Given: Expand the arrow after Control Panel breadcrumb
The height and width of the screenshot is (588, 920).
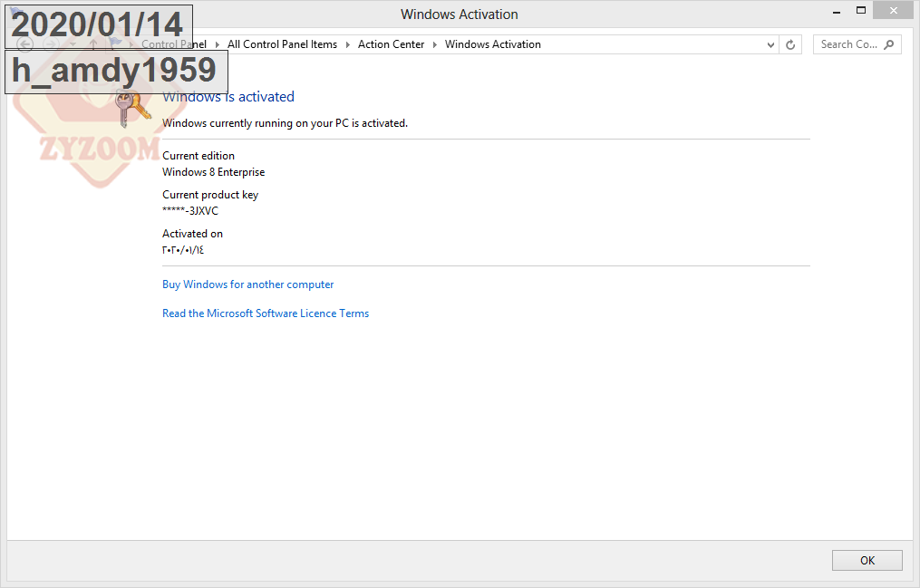Looking at the screenshot, I should tap(218, 44).
